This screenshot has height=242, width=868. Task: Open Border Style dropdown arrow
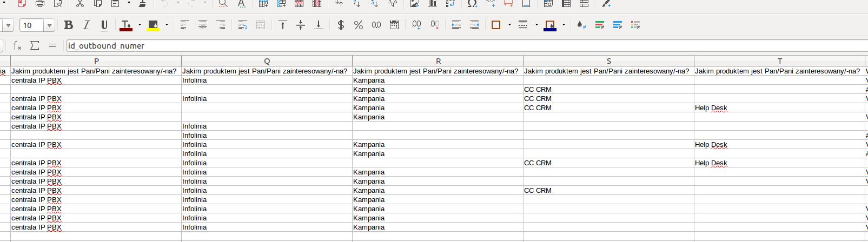tap(536, 25)
